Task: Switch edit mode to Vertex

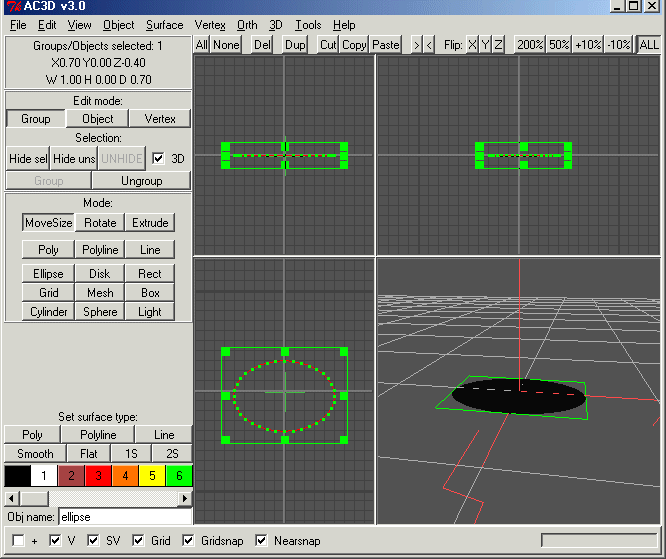Action: [x=160, y=119]
